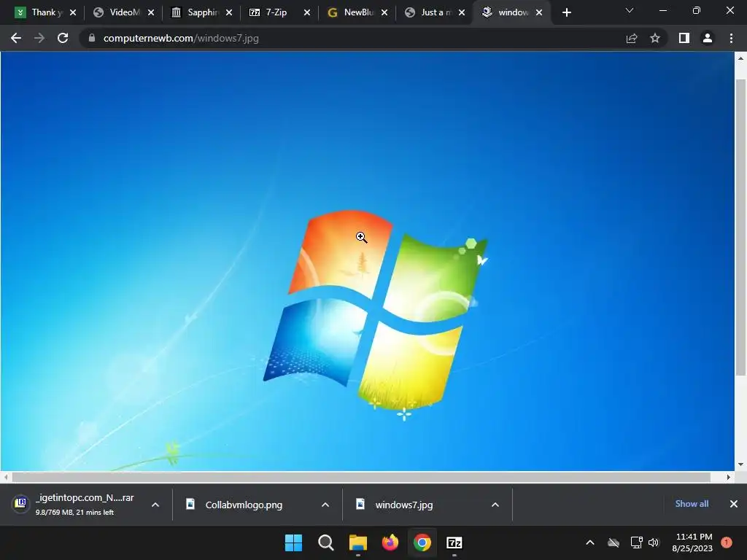This screenshot has width=747, height=560.
Task: Click the address bar URL
Action: tap(181, 38)
